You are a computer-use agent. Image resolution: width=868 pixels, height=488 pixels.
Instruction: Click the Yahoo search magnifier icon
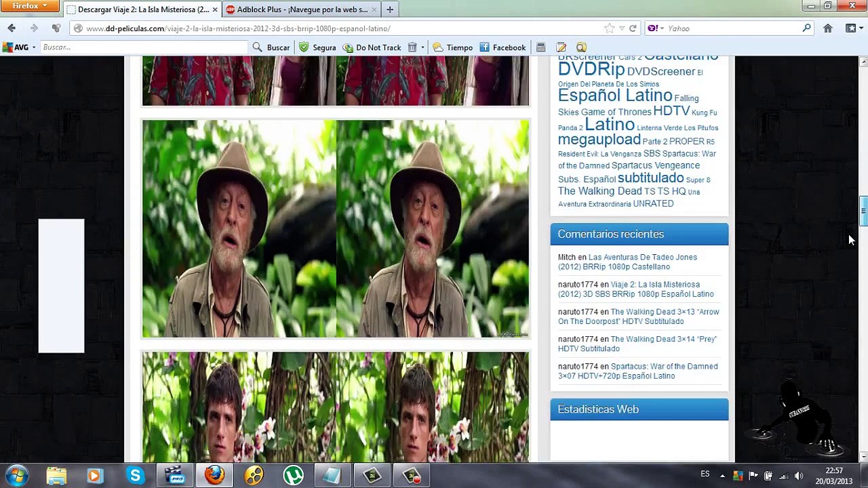point(806,28)
